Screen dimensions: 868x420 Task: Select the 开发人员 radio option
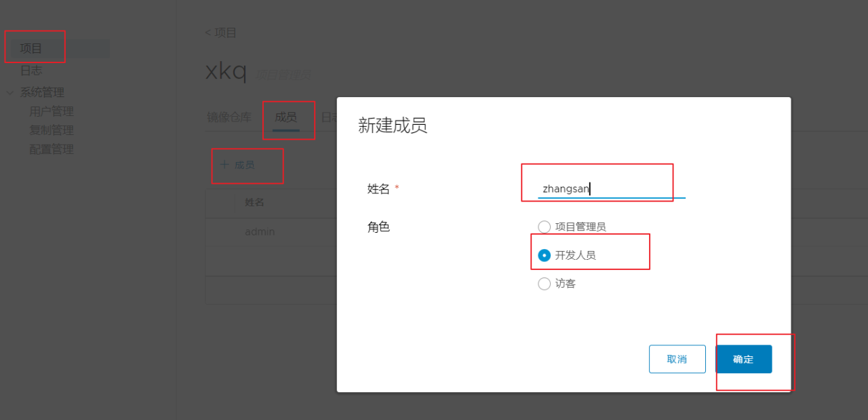pyautogui.click(x=544, y=255)
